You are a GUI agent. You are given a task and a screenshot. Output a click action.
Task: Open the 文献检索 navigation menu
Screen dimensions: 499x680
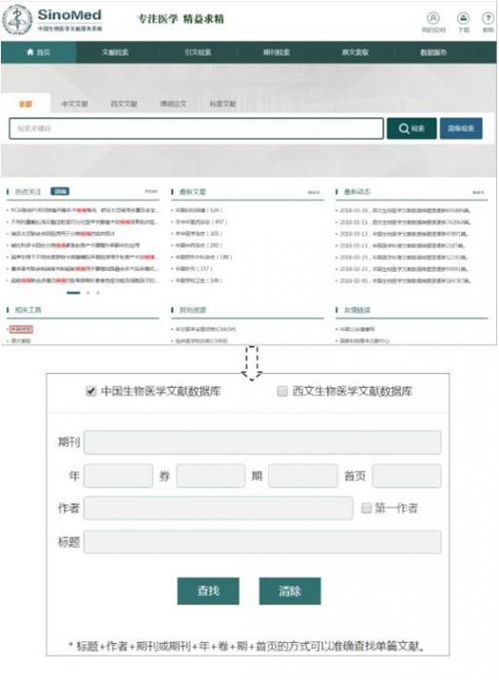115,52
